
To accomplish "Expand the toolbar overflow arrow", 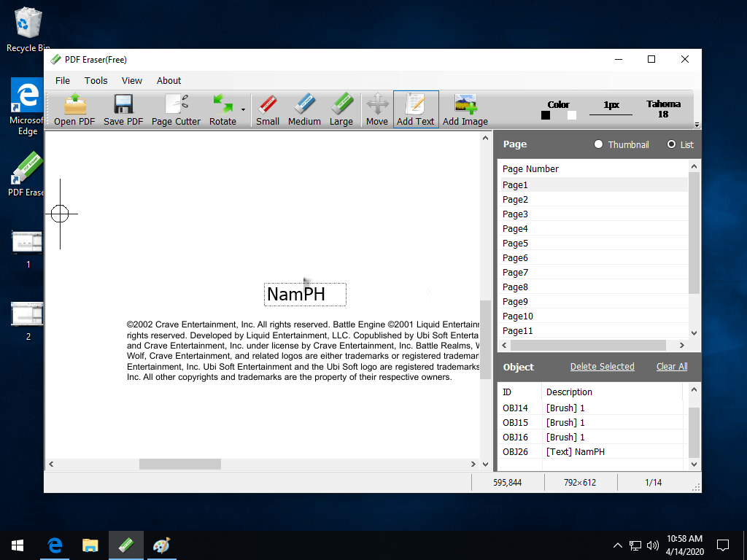I will (x=697, y=125).
